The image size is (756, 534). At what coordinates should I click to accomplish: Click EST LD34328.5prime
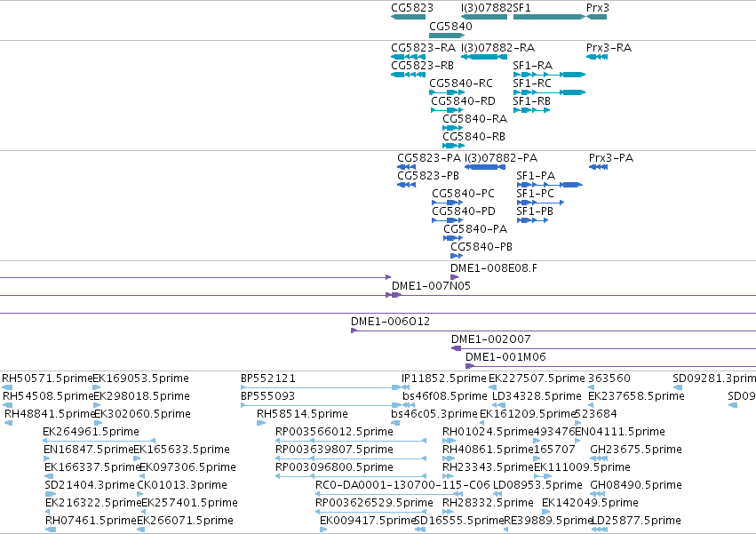(537, 397)
